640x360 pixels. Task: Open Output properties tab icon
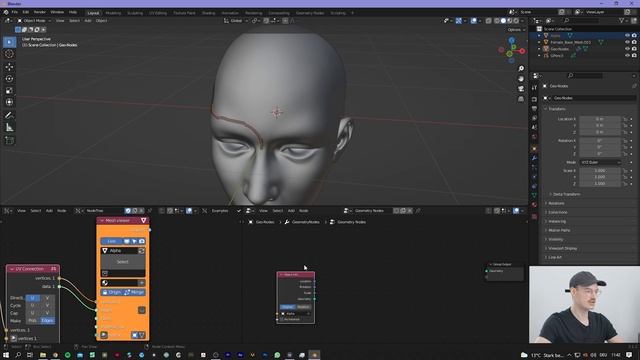[534, 108]
